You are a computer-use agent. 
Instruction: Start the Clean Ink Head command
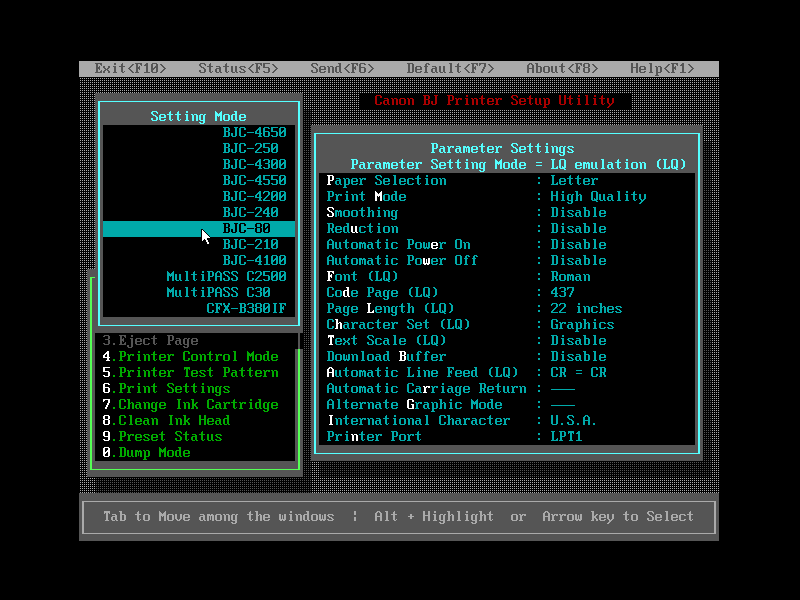[x=174, y=421]
